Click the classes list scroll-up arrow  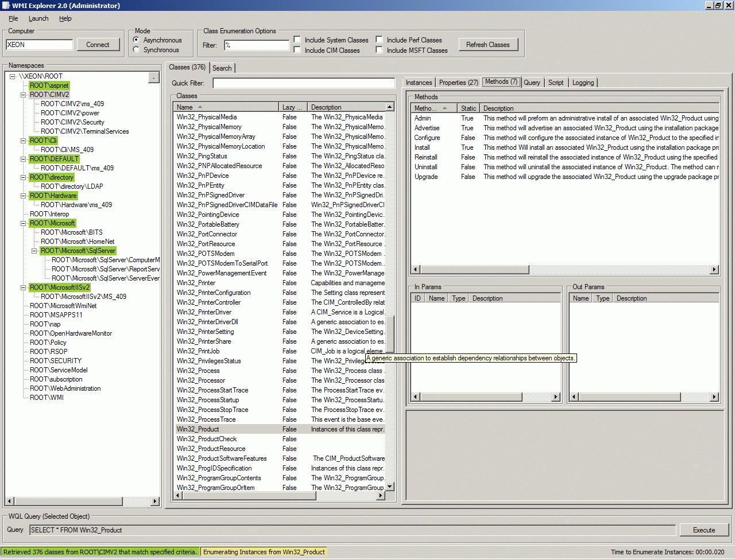coord(390,107)
